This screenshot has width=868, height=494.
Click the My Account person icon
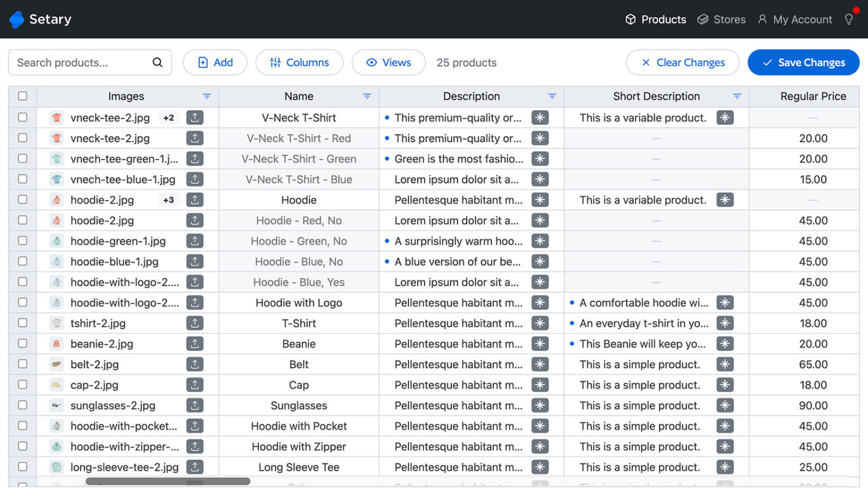click(x=763, y=19)
